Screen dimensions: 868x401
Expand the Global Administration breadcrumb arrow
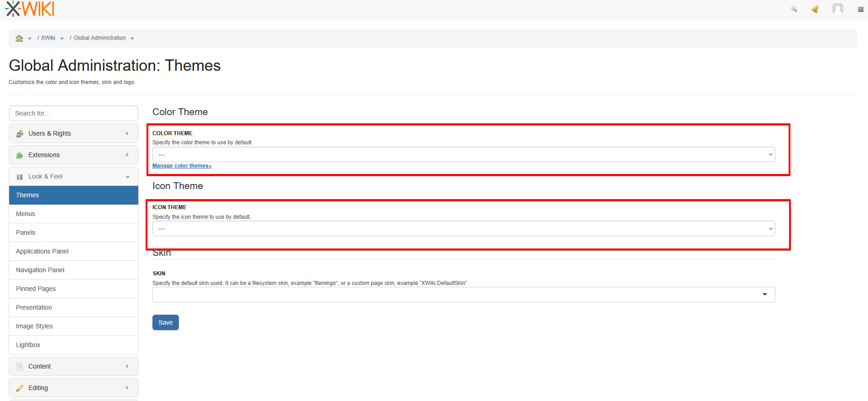coord(132,39)
